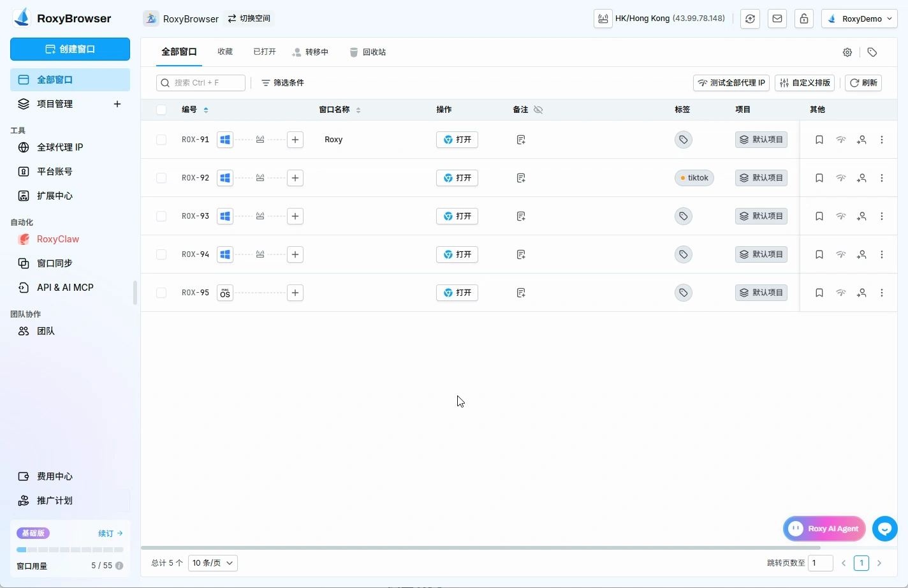Screen dimensions: 908x588
Task: Click the lock icon in header
Action: pos(804,18)
